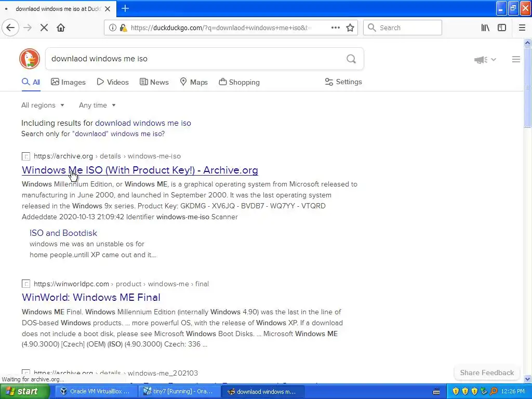The image size is (532, 399).
Task: Go back to the previous page
Action: tap(10, 28)
